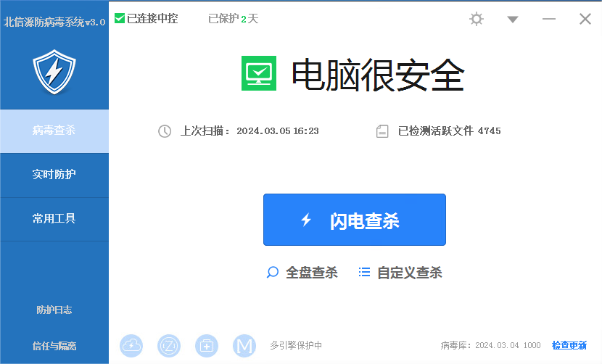Click the cloud engine icon
Image resolution: width=602 pixels, height=364 pixels.
(131, 346)
